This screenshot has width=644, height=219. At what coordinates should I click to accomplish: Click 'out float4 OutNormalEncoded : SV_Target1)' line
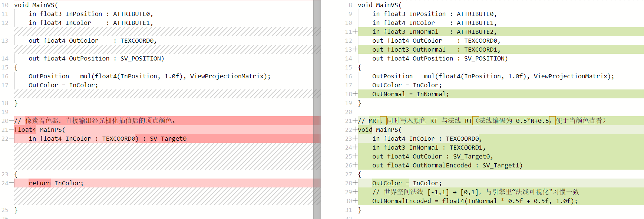point(448,165)
